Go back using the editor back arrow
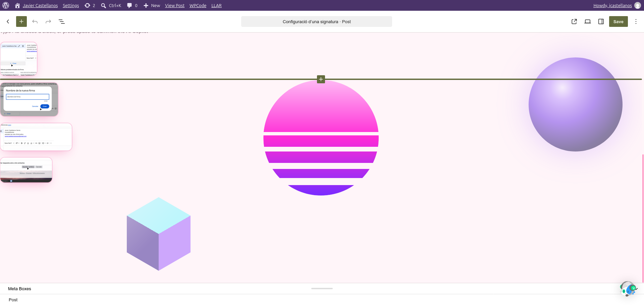Viewport: 644px width, 305px height. click(x=8, y=21)
